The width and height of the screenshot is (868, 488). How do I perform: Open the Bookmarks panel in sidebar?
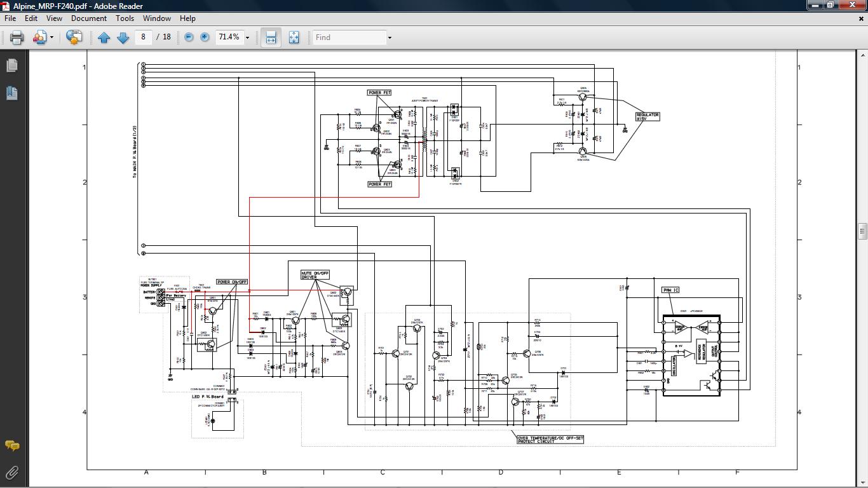11,93
